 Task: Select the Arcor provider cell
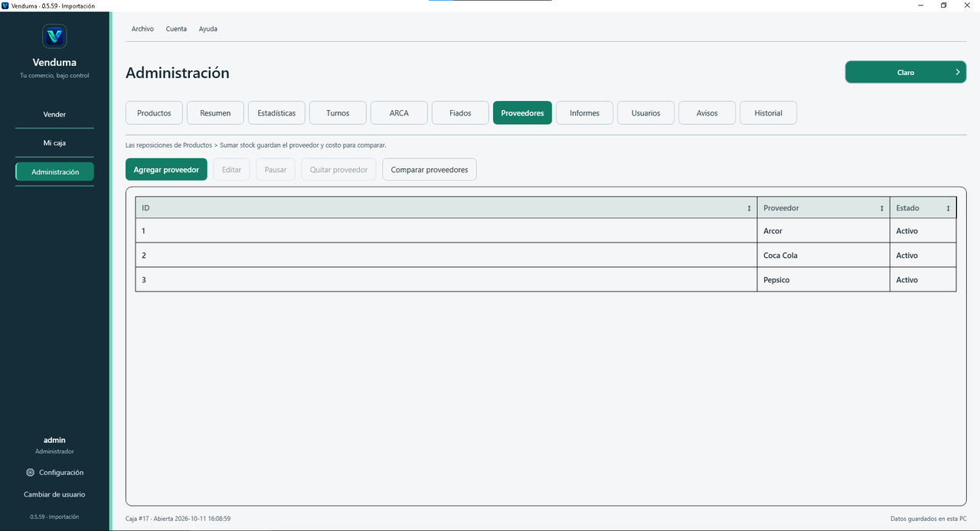823,230
